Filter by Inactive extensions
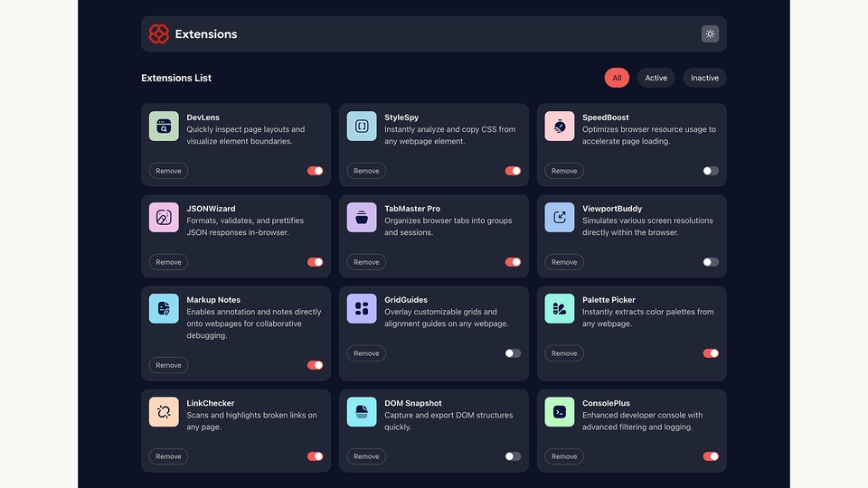 [x=704, y=78]
